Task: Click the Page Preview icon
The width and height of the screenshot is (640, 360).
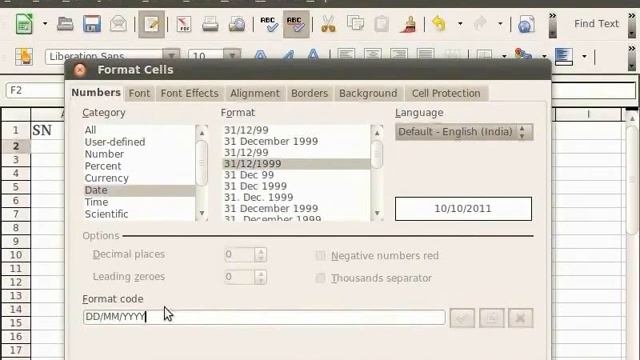Action: click(237, 24)
